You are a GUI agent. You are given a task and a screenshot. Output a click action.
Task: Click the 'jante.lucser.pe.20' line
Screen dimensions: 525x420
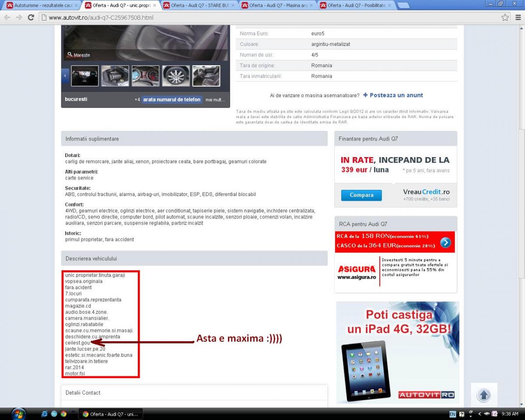click(85, 349)
